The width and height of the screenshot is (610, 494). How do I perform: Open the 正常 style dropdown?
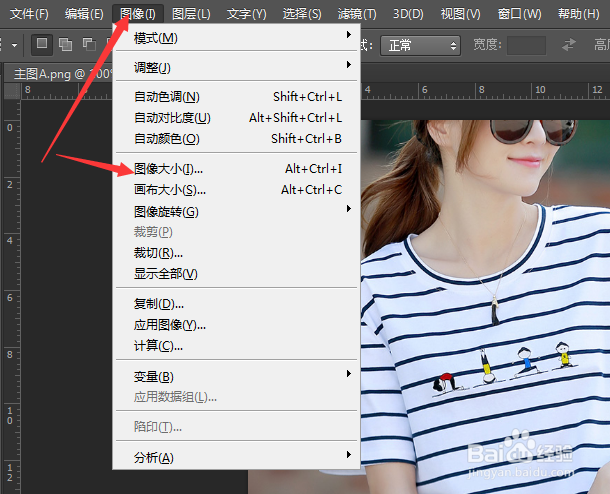[x=421, y=46]
